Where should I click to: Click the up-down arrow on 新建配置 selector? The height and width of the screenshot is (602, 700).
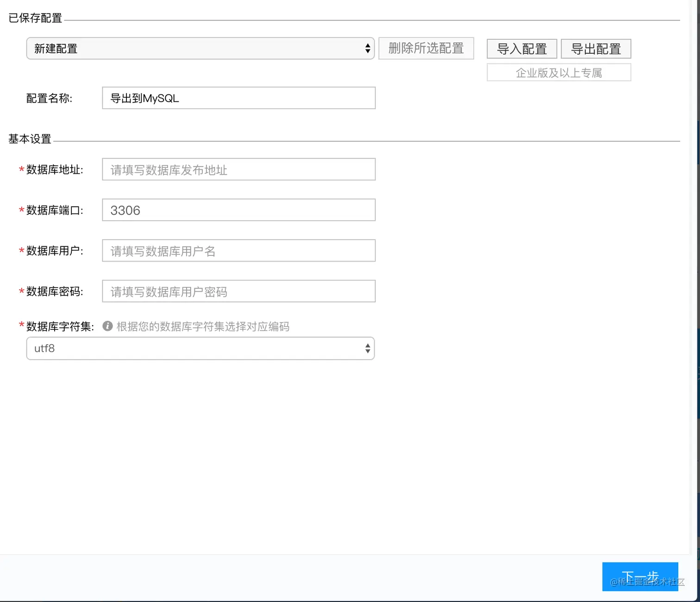click(x=367, y=48)
